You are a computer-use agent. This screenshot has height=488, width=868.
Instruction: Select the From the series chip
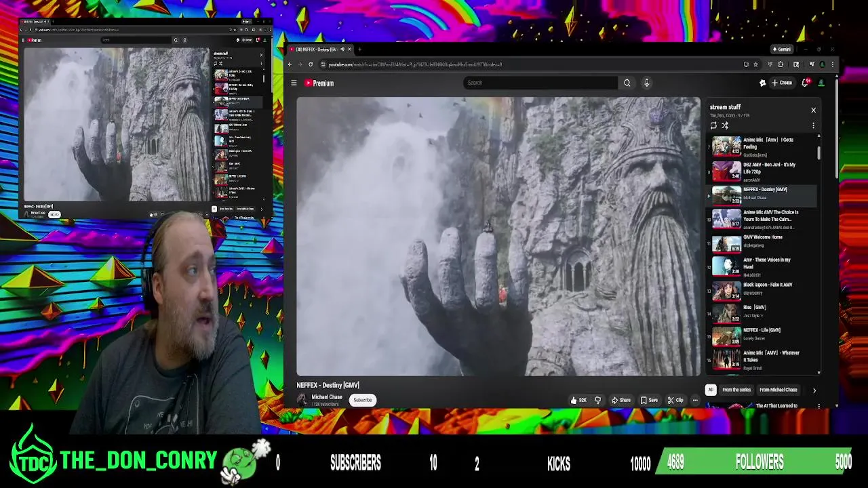(x=736, y=390)
